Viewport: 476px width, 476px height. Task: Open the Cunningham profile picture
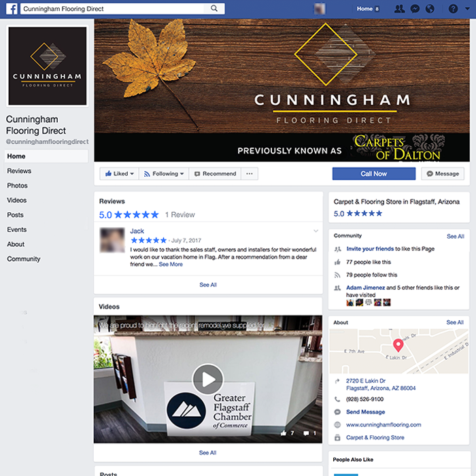pos(48,66)
